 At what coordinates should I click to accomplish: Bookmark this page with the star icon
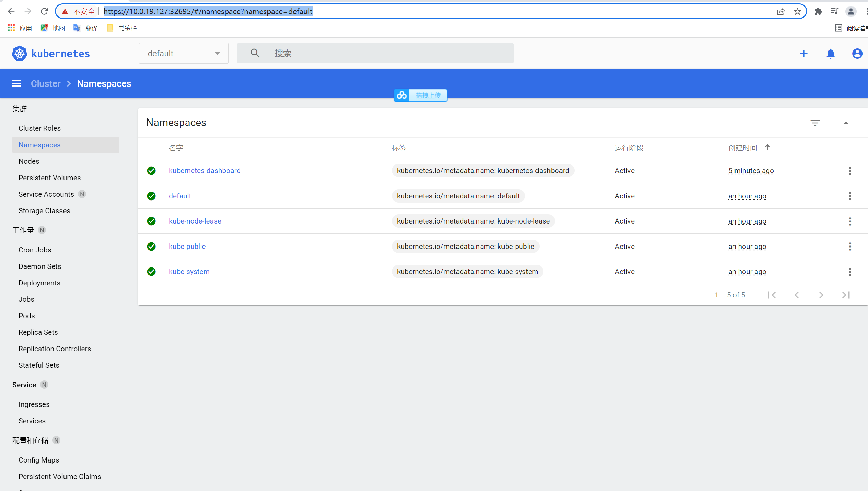(x=797, y=11)
